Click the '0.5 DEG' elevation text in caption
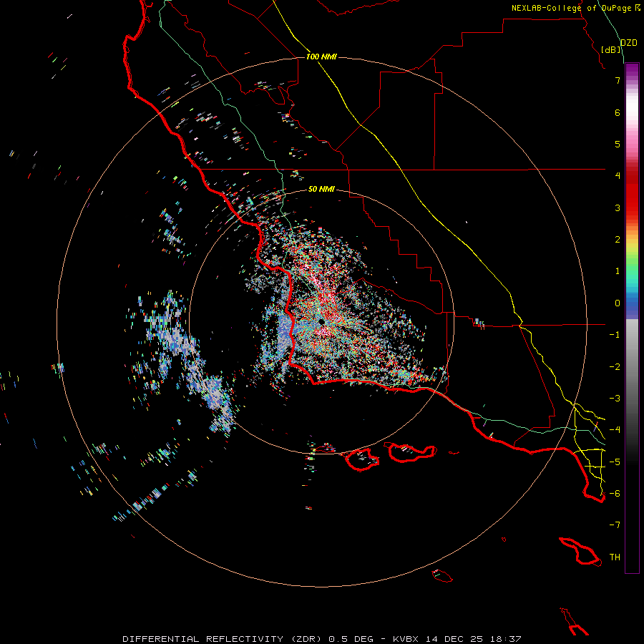Image resolution: width=644 pixels, height=644 pixels. (x=351, y=639)
